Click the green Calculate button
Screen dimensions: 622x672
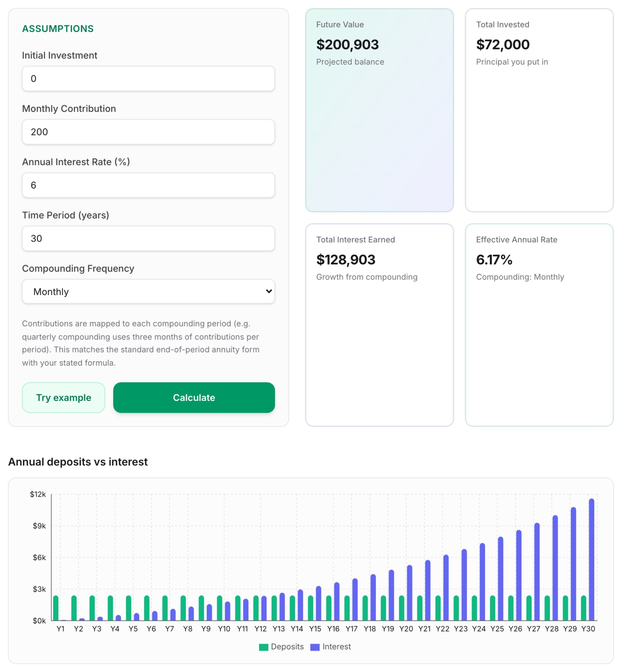(x=194, y=397)
